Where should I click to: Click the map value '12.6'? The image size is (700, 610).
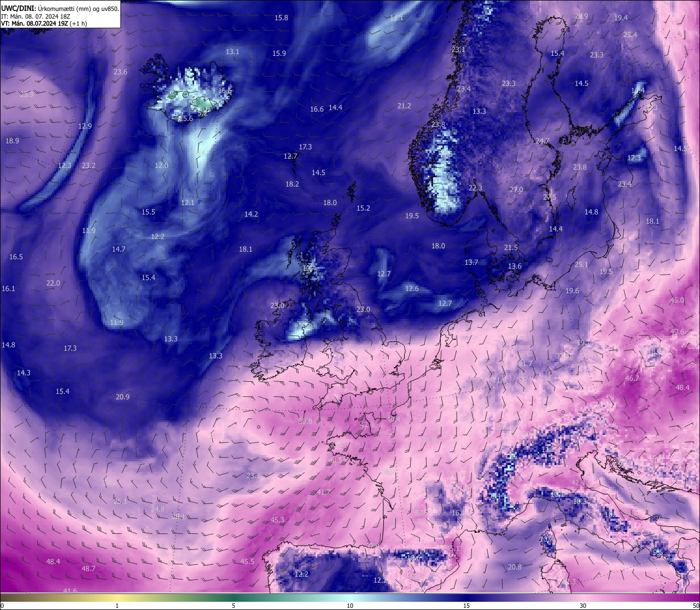(x=412, y=289)
